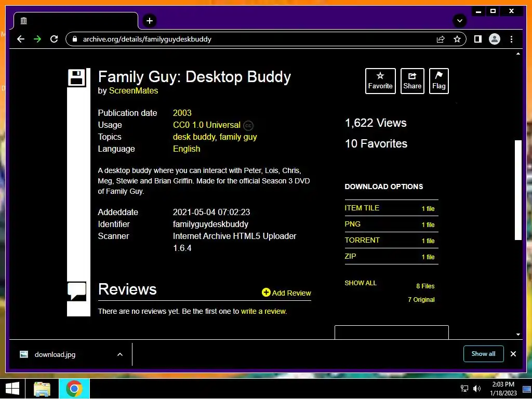Click the browser back arrow
The image size is (532, 399).
click(x=21, y=39)
